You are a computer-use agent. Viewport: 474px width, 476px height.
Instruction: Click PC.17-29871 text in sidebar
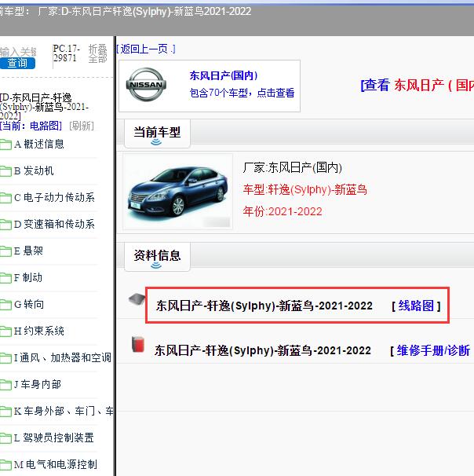pos(67,53)
